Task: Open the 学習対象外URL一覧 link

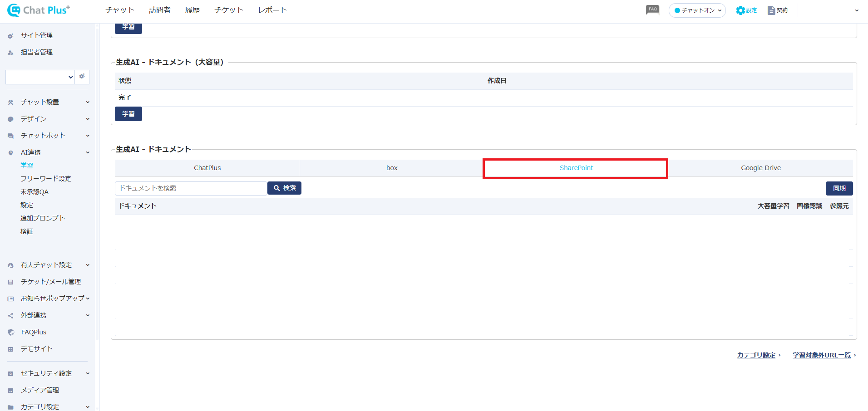Action: pos(822,355)
